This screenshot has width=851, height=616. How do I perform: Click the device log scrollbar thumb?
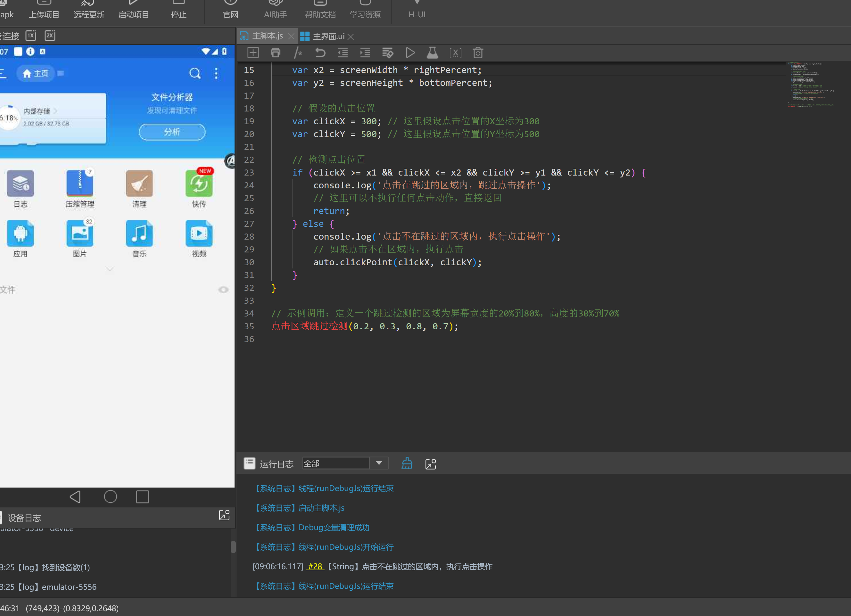tap(233, 547)
